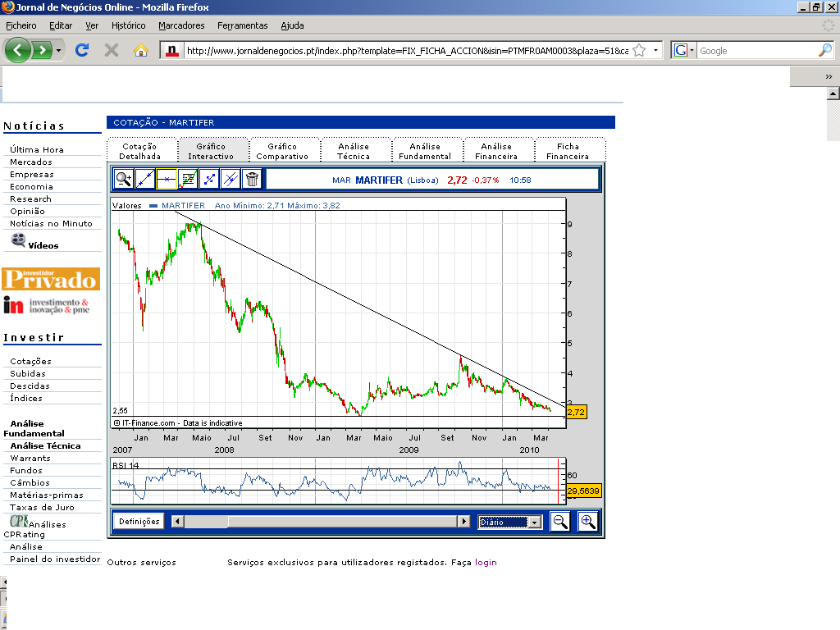Click the chart scroll left arrow

click(177, 521)
